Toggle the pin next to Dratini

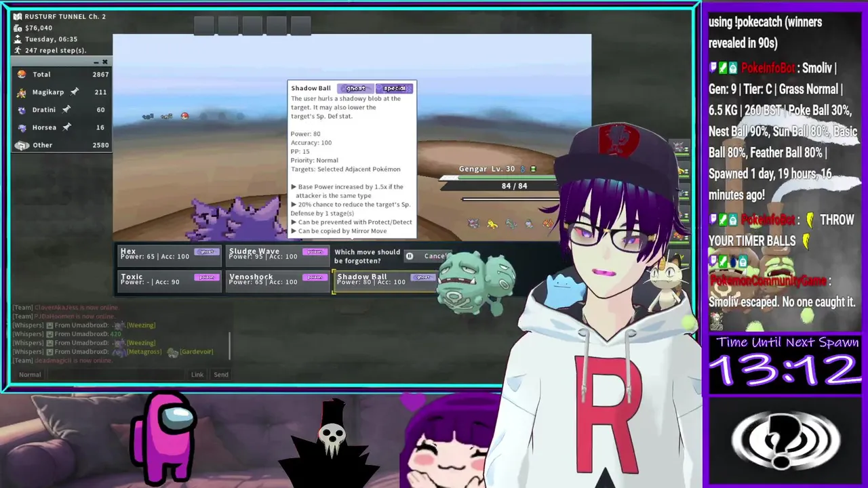coord(66,109)
